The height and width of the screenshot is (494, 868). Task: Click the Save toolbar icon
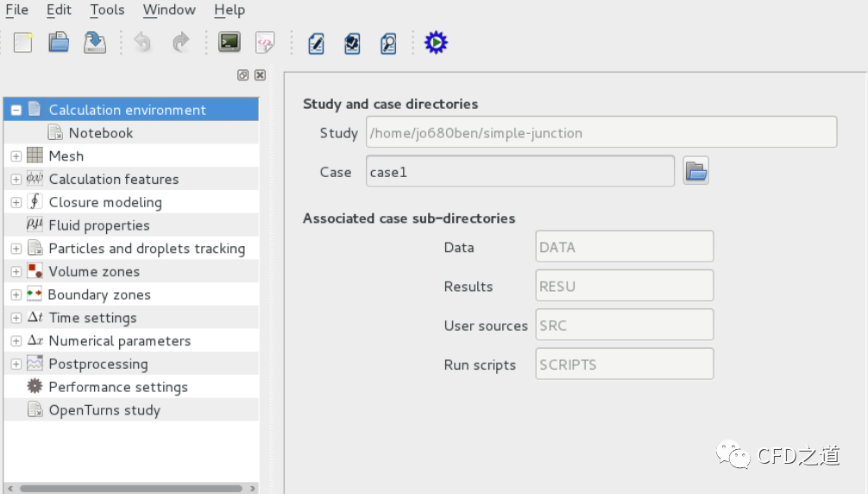95,42
